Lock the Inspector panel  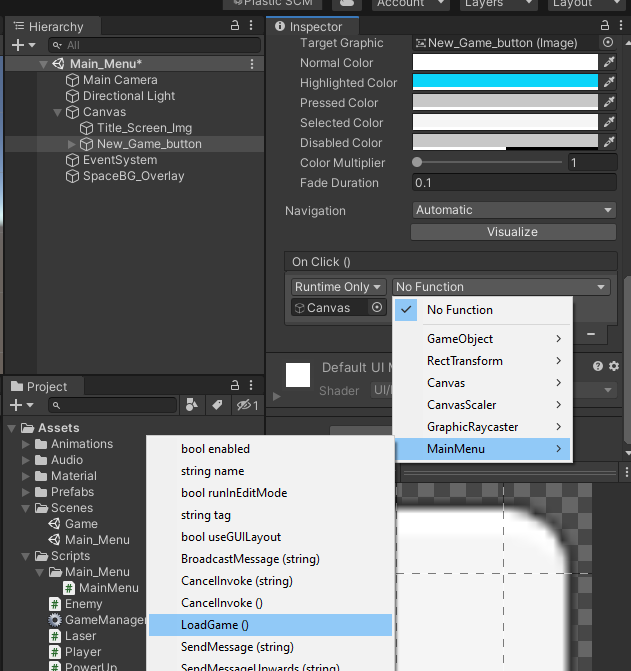(604, 26)
